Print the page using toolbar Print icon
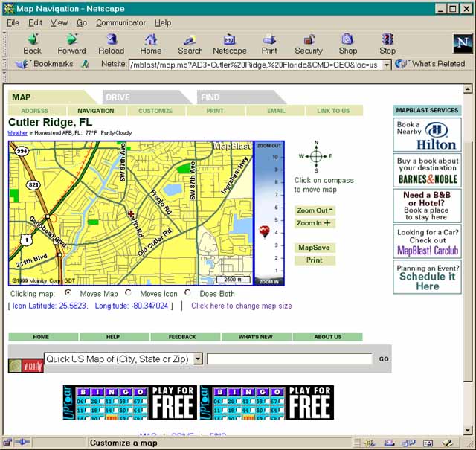This screenshot has width=476, height=450. 269,44
